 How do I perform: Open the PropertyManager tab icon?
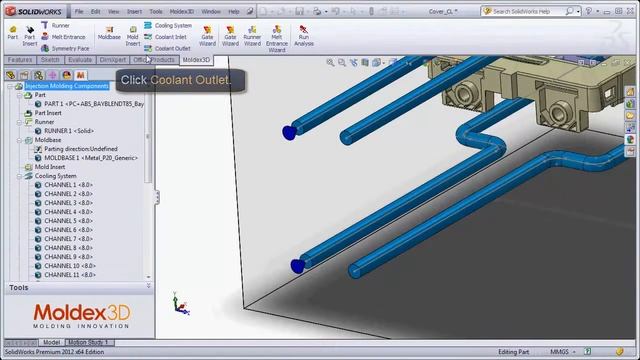click(24, 75)
